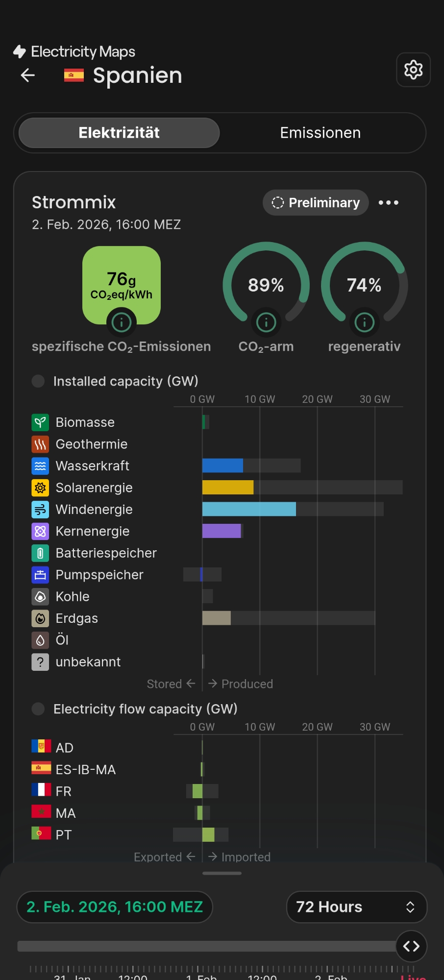Open settings with the gear icon
This screenshot has width=444, height=980.
[413, 70]
